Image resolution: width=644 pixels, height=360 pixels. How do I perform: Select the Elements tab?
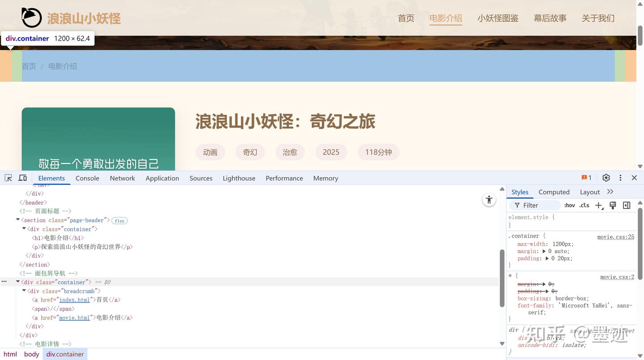tap(51, 178)
